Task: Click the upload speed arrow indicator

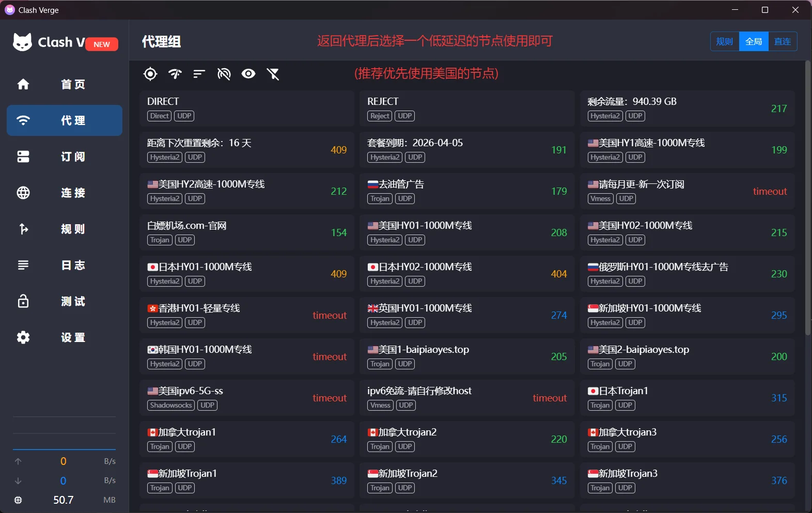Action: [x=18, y=461]
